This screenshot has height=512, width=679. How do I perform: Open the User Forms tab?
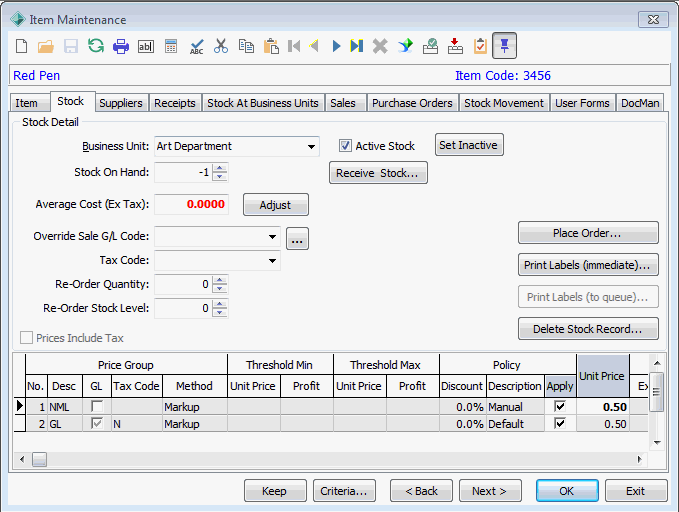(x=582, y=103)
